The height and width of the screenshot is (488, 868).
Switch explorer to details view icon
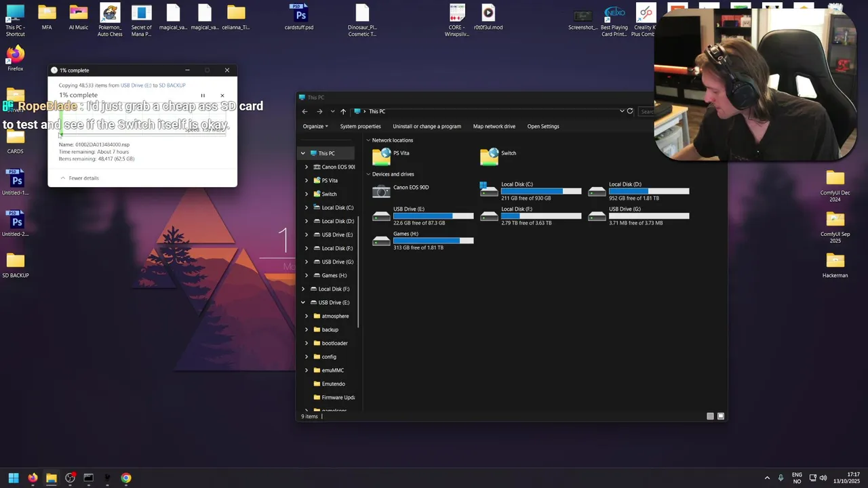click(x=710, y=416)
